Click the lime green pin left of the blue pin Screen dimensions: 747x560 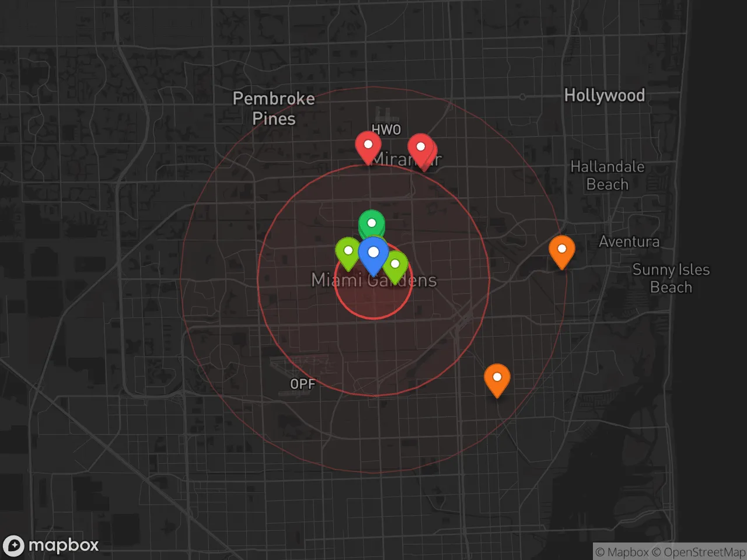click(x=348, y=252)
